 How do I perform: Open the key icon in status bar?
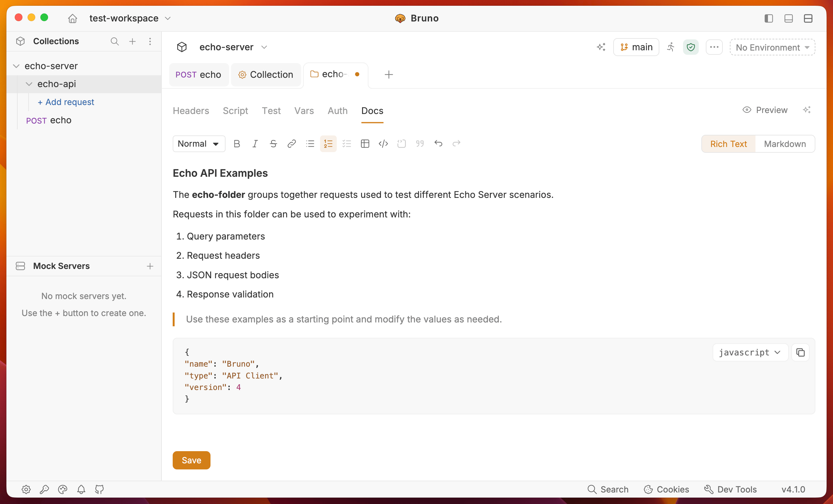[44, 489]
